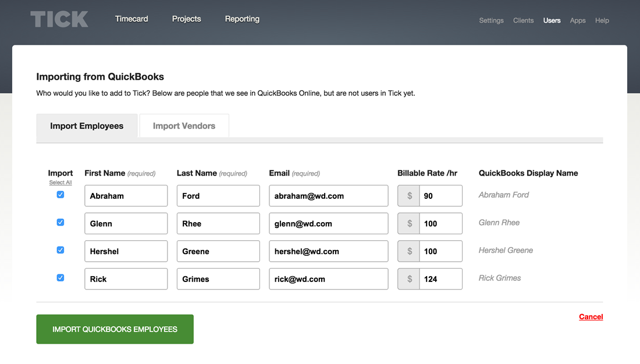Click the Importing from QuickBooks heading
Screen dimensions: 640x364
100,77
